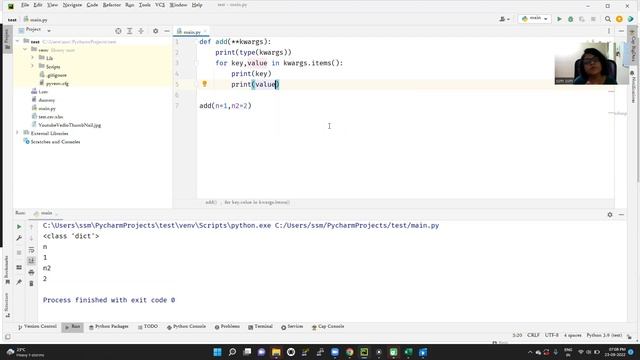
Task: Clear console output with trash icon
Action: coord(31,283)
